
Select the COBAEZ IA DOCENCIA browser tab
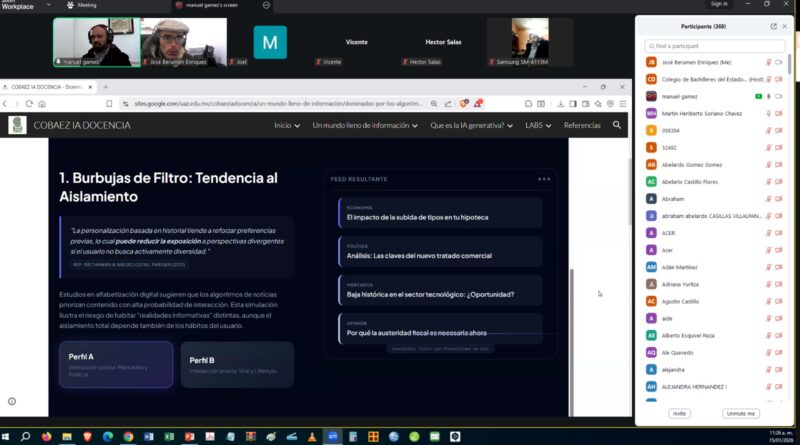[x=47, y=87]
